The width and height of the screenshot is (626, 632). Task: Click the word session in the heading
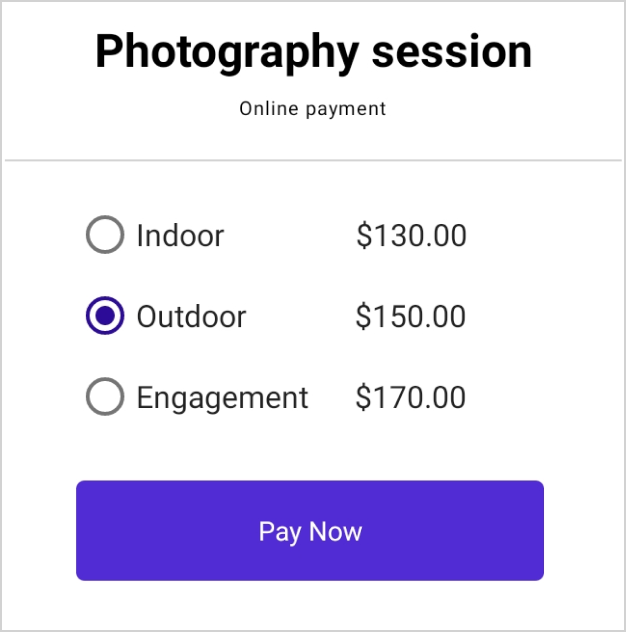click(x=452, y=52)
